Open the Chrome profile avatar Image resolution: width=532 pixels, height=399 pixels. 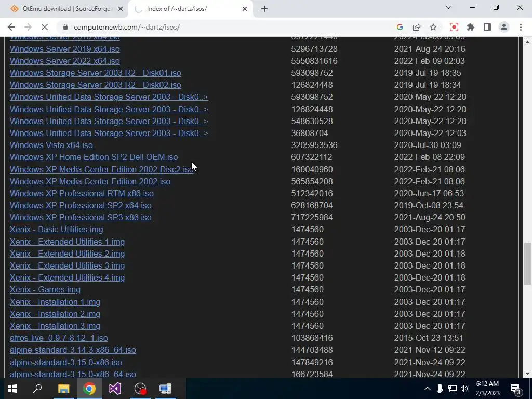coord(504,27)
